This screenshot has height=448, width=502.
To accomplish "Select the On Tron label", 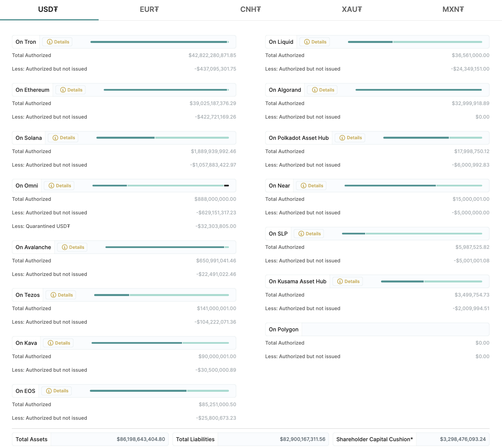I will [x=26, y=42].
